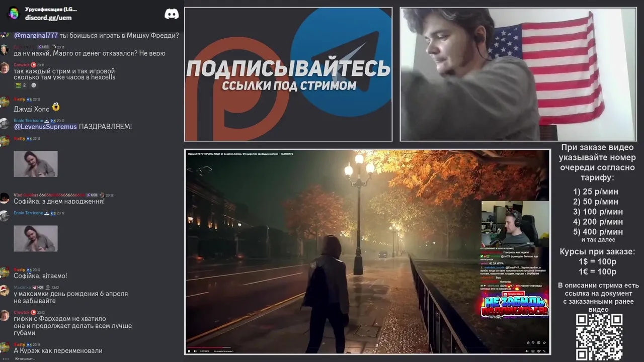Scan the QR code in the corner
The height and width of the screenshot is (362, 644).
599,337
